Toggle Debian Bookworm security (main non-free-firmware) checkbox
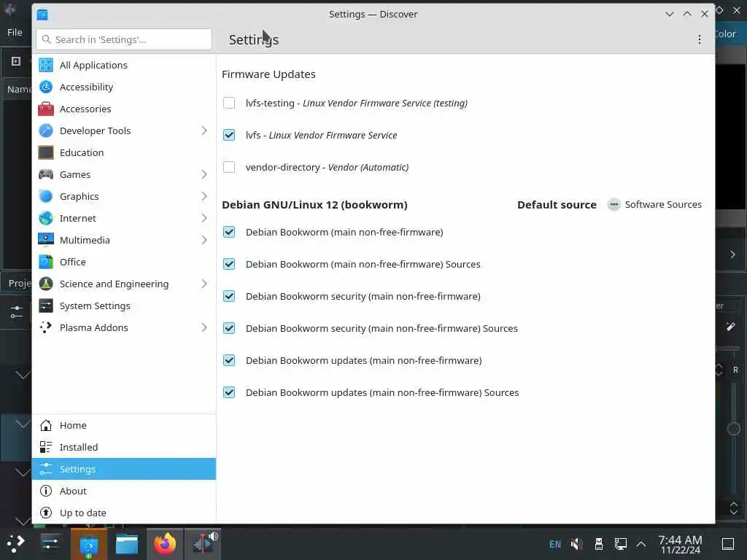 [229, 296]
